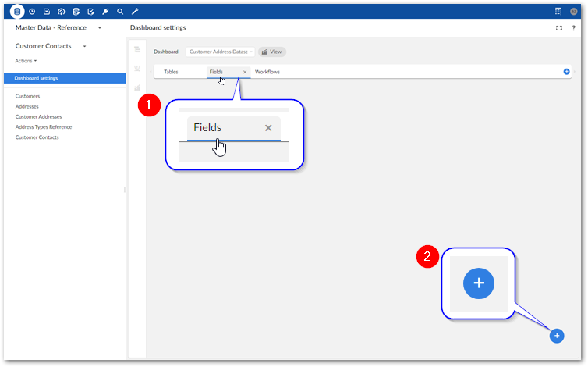Click the 'Dashboard' label before the selector
The height and width of the screenshot is (367, 588).
(x=166, y=52)
